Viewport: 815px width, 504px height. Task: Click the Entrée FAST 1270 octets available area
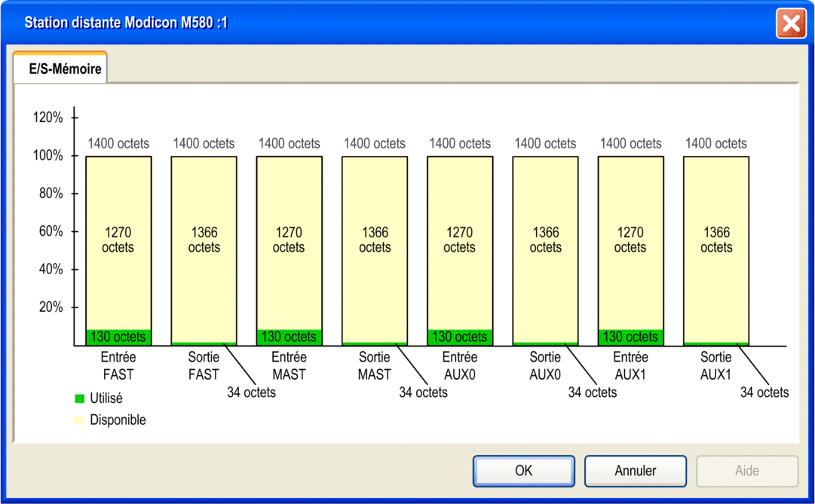[118, 243]
